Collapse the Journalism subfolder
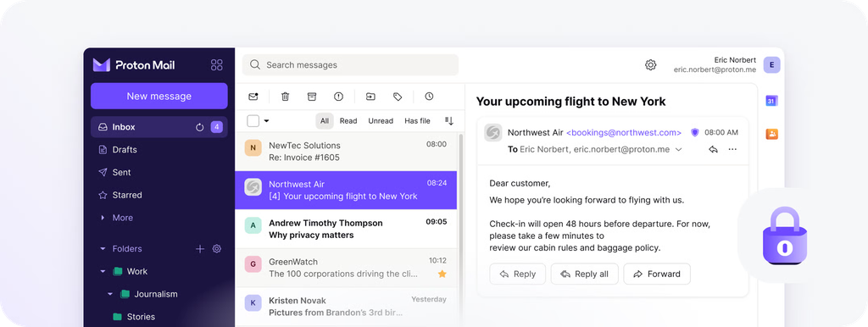The height and width of the screenshot is (327, 868). (x=109, y=294)
